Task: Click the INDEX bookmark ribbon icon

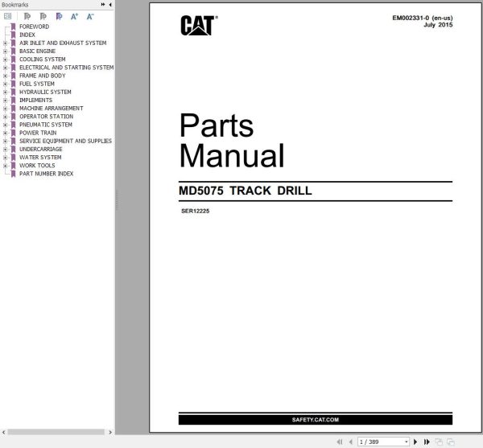Action: (13, 35)
